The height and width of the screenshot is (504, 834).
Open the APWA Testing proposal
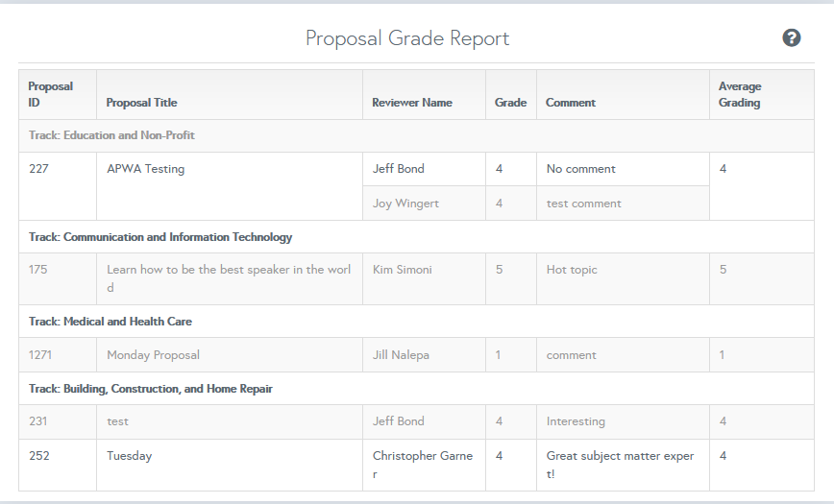click(145, 169)
